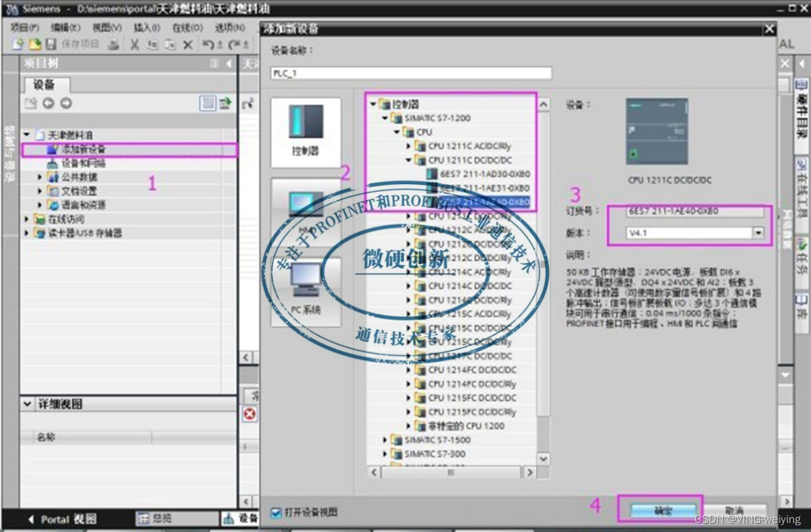Expand the 公共数据 tree node

pos(40,177)
